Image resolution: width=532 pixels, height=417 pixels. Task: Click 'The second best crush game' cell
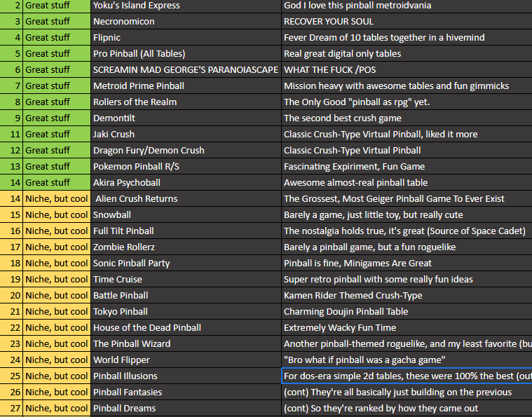(407, 118)
